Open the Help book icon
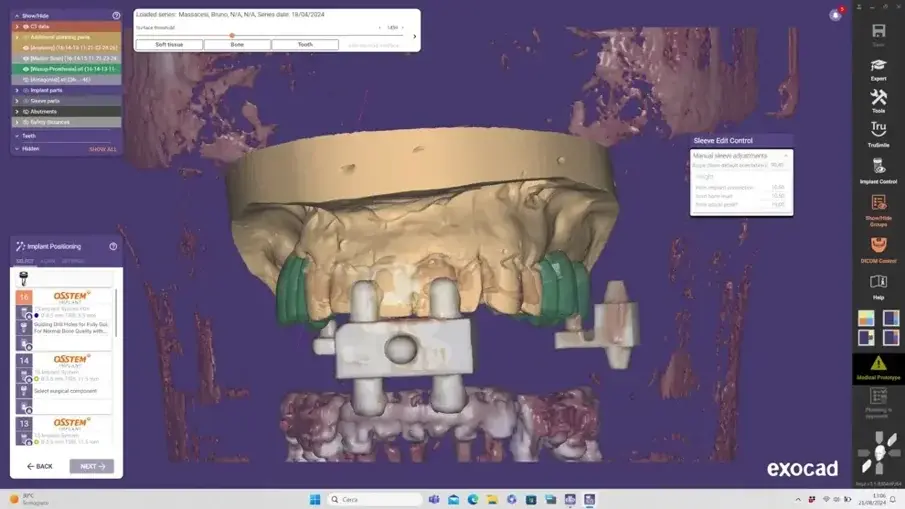The width and height of the screenshot is (905, 509). coord(878,284)
